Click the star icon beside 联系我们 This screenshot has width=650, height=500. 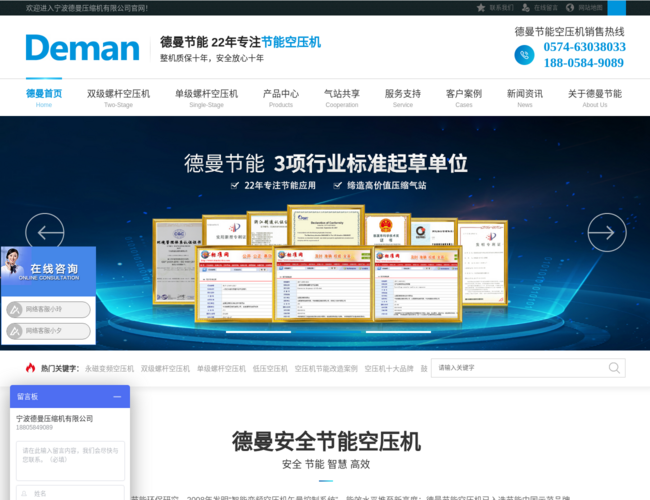point(481,7)
